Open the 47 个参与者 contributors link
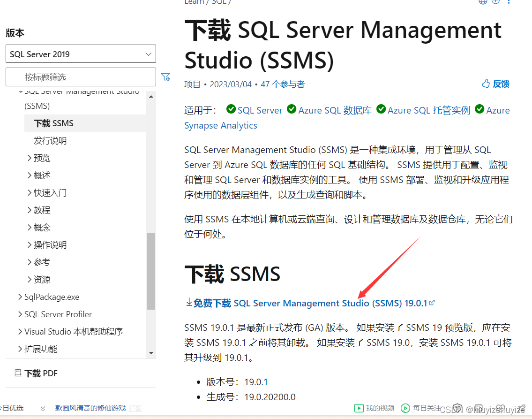Image resolution: width=532 pixels, height=419 pixels. click(283, 84)
